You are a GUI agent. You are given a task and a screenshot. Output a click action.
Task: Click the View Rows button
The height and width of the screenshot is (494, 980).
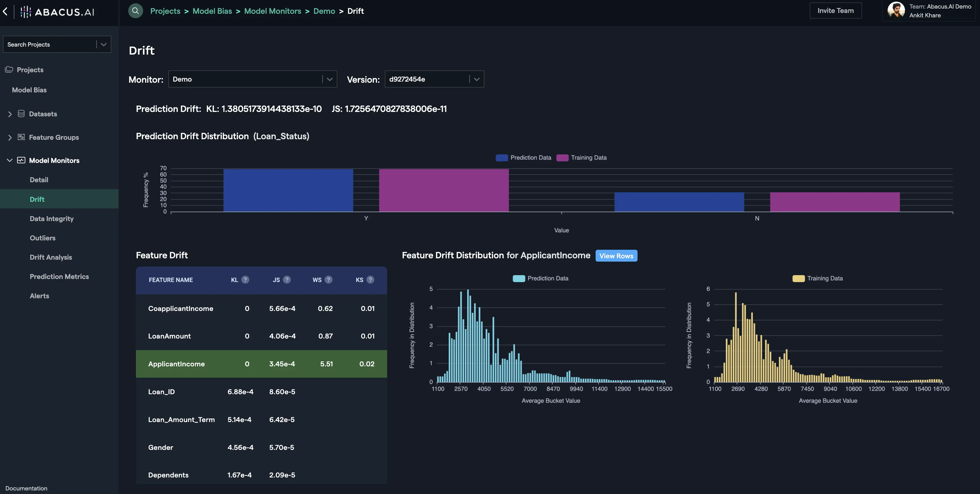[616, 256]
